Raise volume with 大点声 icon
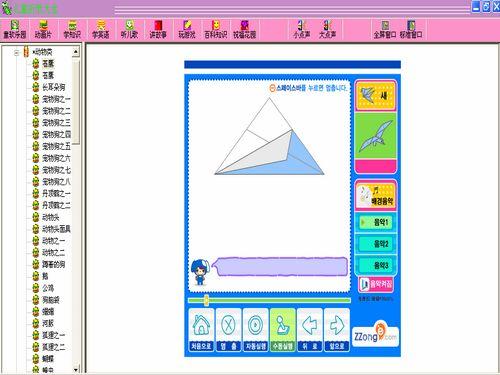 coord(327,30)
